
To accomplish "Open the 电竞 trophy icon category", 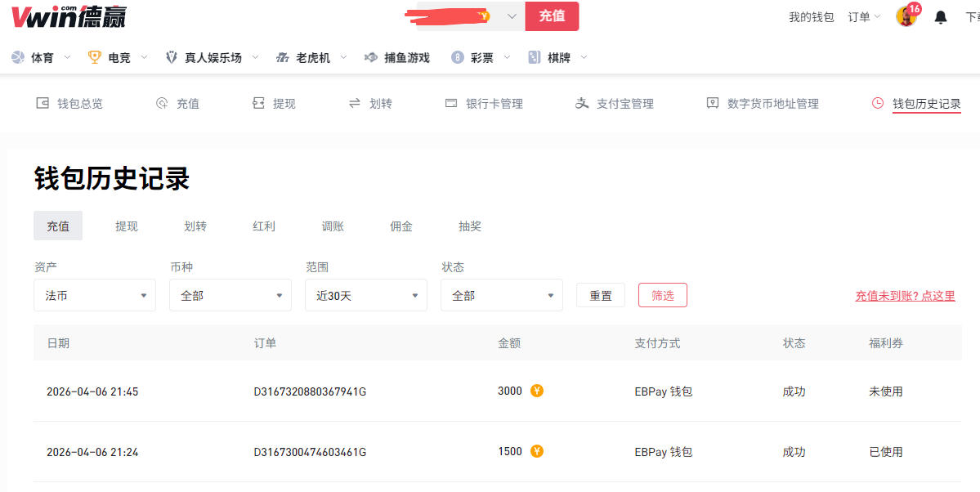I will [x=95, y=57].
